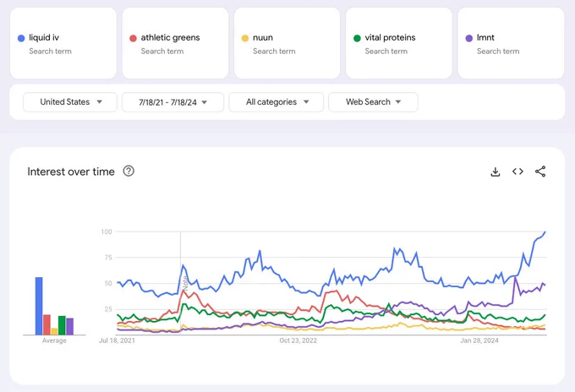Click the Note marker on the chart
This screenshot has height=392, width=575.
[x=185, y=283]
